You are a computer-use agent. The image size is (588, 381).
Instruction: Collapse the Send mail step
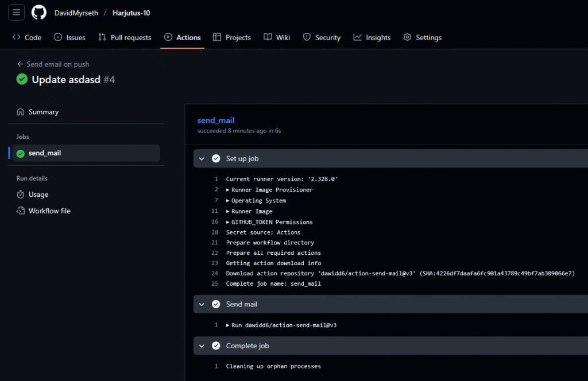202,304
